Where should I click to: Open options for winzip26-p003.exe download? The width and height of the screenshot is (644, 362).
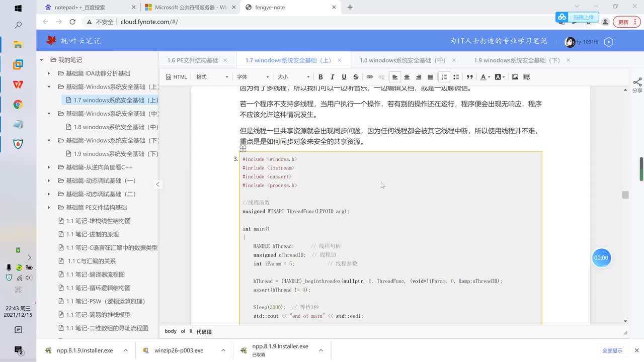point(223,350)
